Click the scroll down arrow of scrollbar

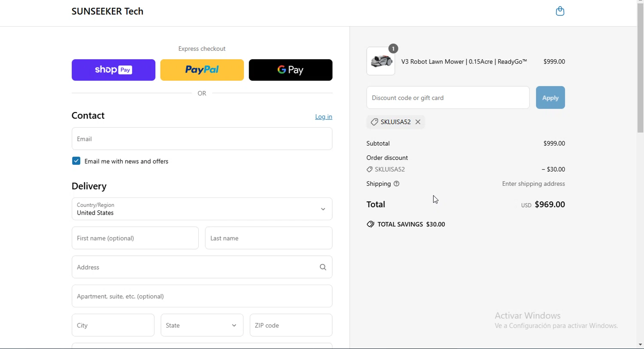point(640,345)
